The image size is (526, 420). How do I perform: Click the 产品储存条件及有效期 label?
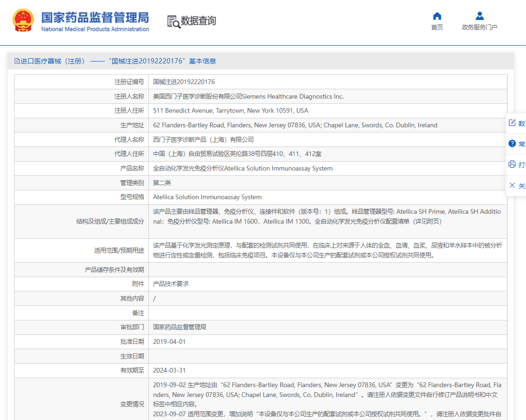(115, 270)
